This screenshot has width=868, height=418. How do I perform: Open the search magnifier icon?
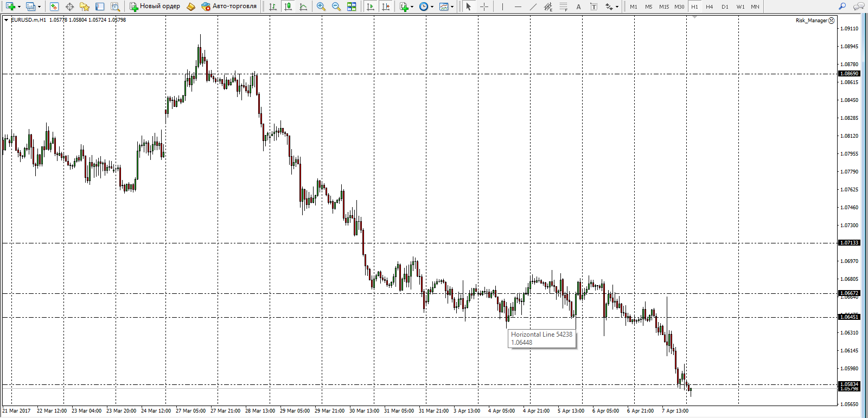click(843, 7)
